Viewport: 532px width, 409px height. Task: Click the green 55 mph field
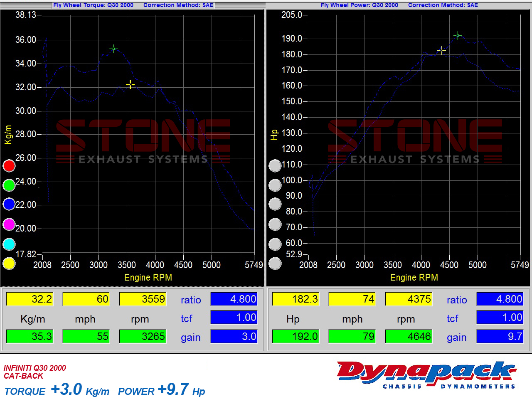[86, 337]
